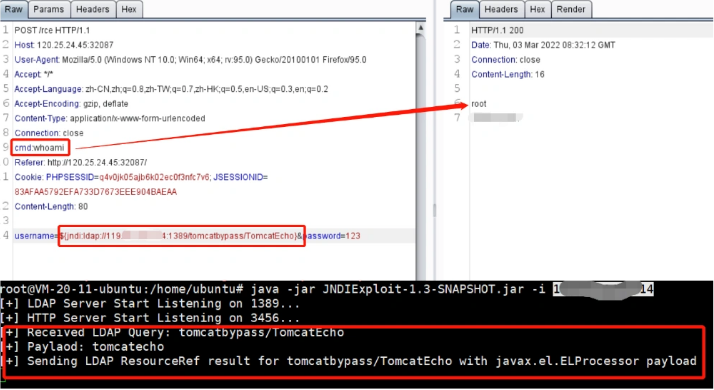714x390 pixels.
Task: Click the JSESSIONID value 83AFAA5792EFA...
Action: click(96, 192)
